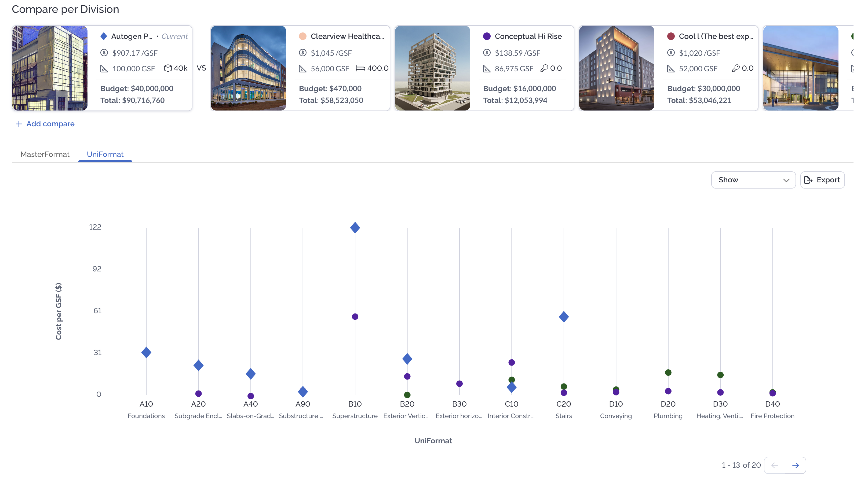Click the plus icon for Add compare
The width and height of the screenshot is (868, 479).
coord(19,124)
